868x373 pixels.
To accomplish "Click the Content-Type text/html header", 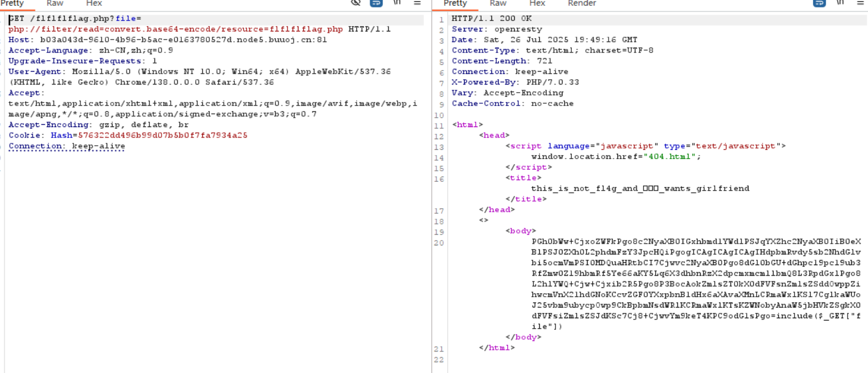I will click(x=553, y=50).
